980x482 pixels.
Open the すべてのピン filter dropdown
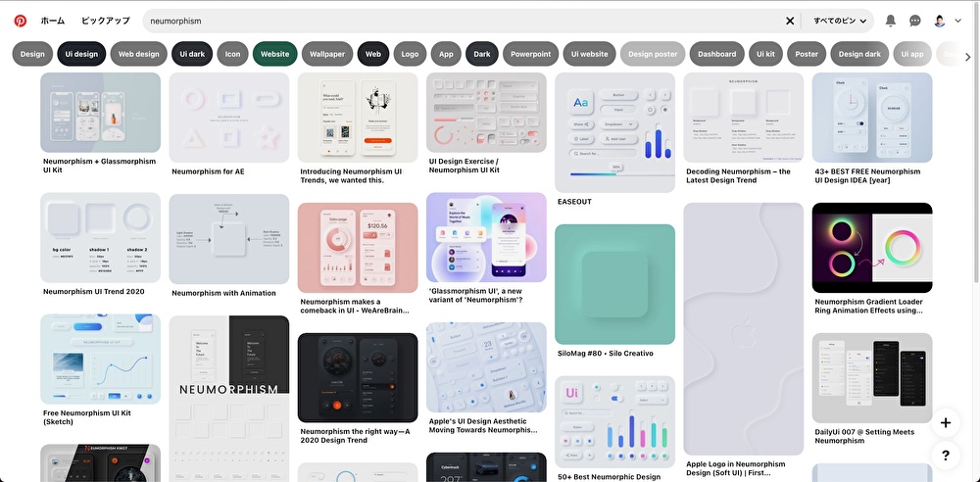pyautogui.click(x=840, y=21)
